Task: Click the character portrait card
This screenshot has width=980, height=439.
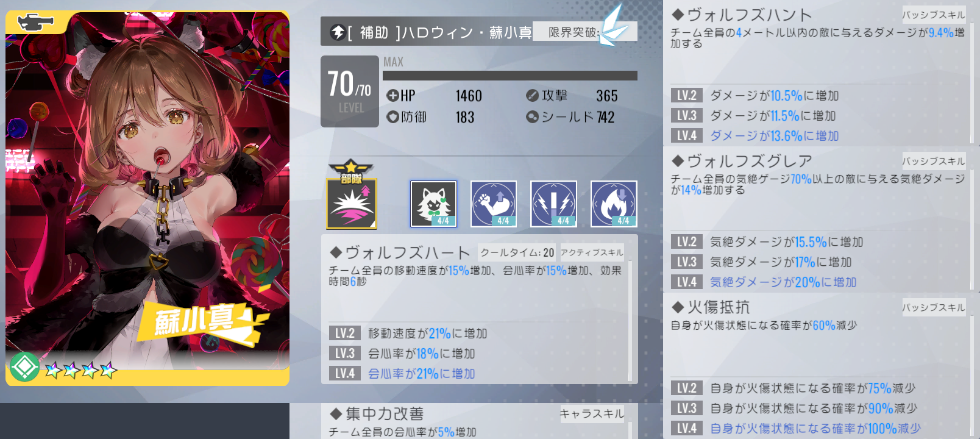Action: pos(147,198)
